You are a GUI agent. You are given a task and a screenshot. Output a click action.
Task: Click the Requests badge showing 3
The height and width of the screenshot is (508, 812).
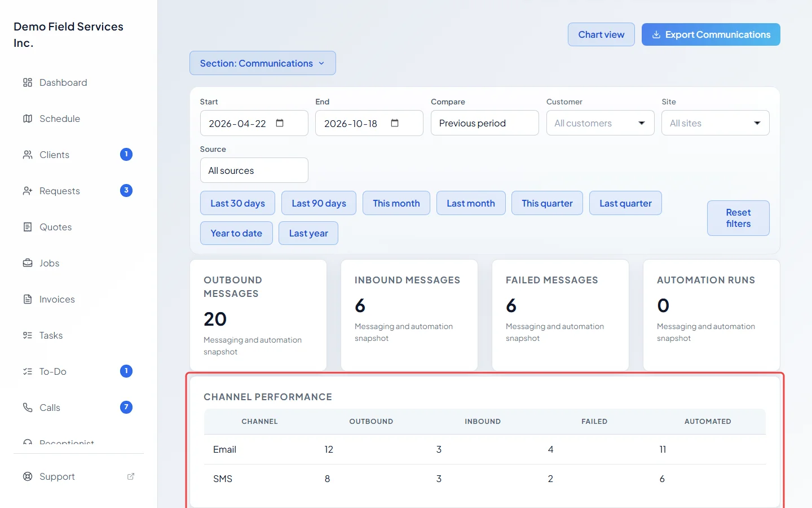(126, 190)
